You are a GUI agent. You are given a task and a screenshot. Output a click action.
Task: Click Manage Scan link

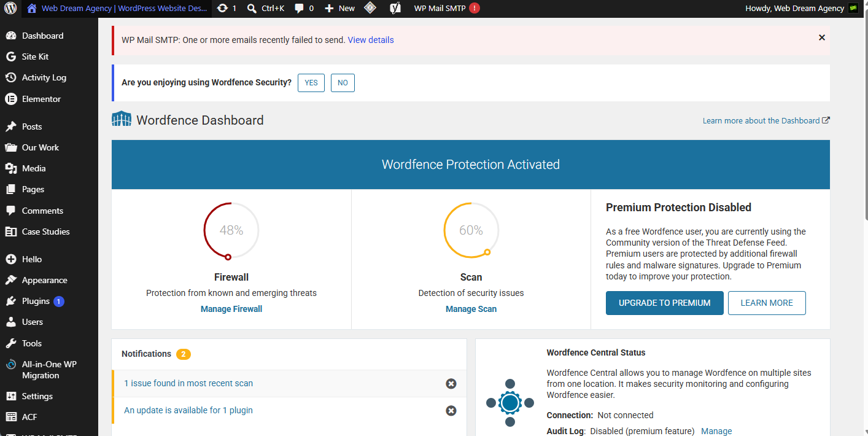click(x=471, y=309)
